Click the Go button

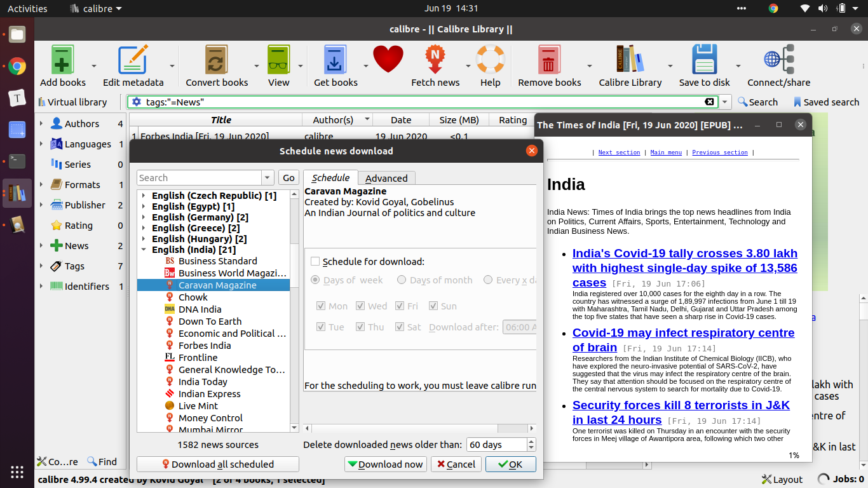point(288,178)
